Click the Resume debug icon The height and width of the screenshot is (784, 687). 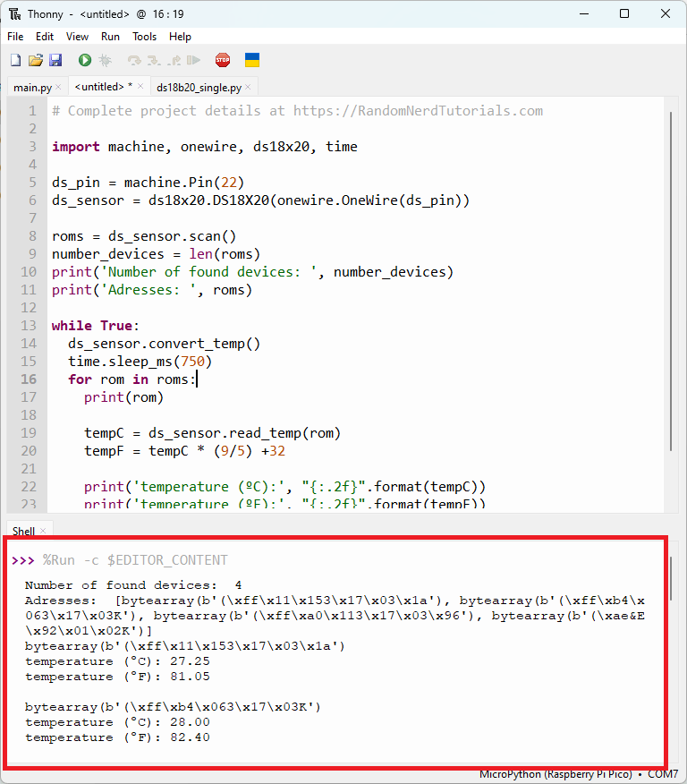(193, 60)
